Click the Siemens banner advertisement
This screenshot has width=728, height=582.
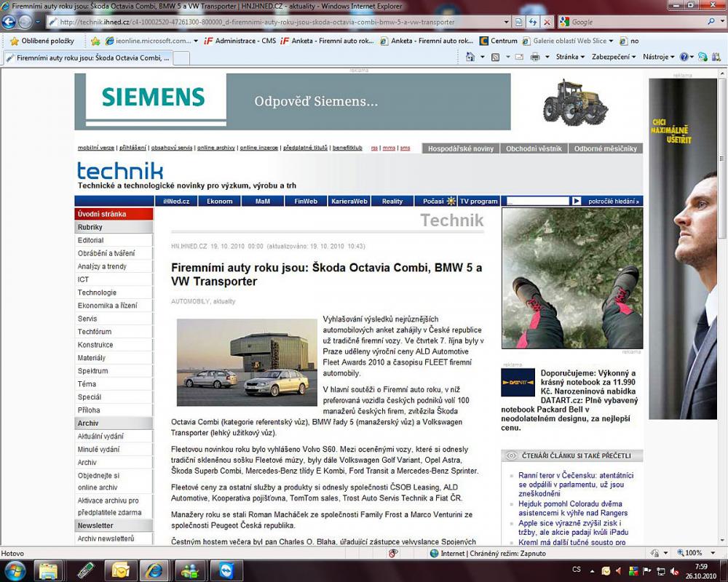pyautogui.click(x=293, y=102)
